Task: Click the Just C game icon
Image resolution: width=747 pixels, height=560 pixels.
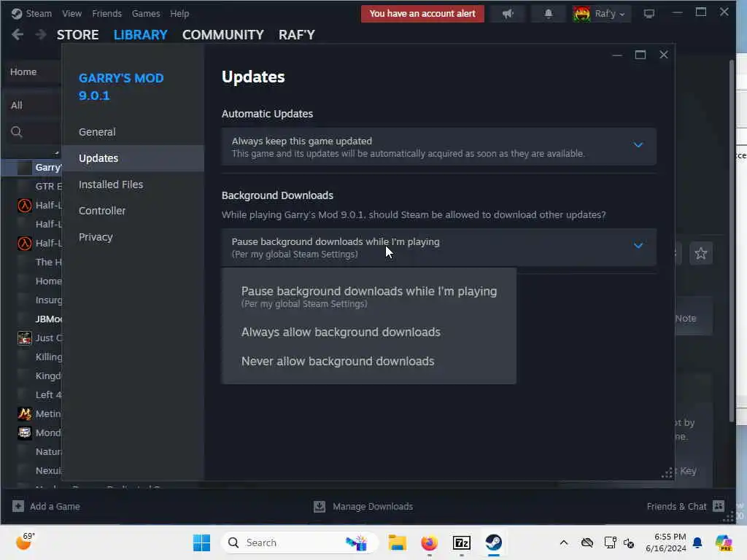Action: pyautogui.click(x=24, y=338)
